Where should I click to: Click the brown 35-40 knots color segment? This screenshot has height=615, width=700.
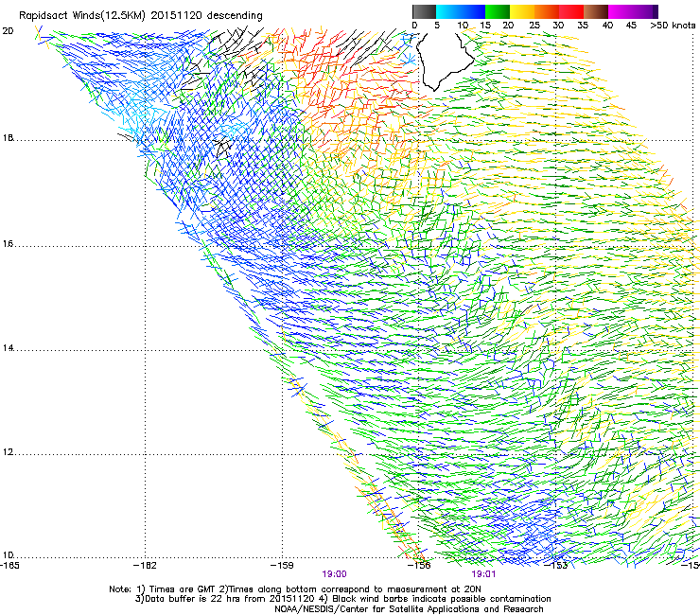(x=596, y=11)
